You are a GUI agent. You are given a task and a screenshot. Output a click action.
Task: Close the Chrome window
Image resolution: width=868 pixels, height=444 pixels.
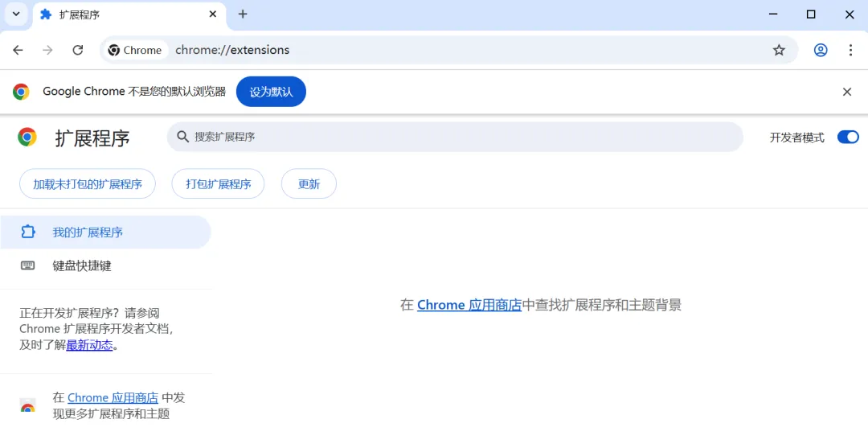[x=850, y=15]
